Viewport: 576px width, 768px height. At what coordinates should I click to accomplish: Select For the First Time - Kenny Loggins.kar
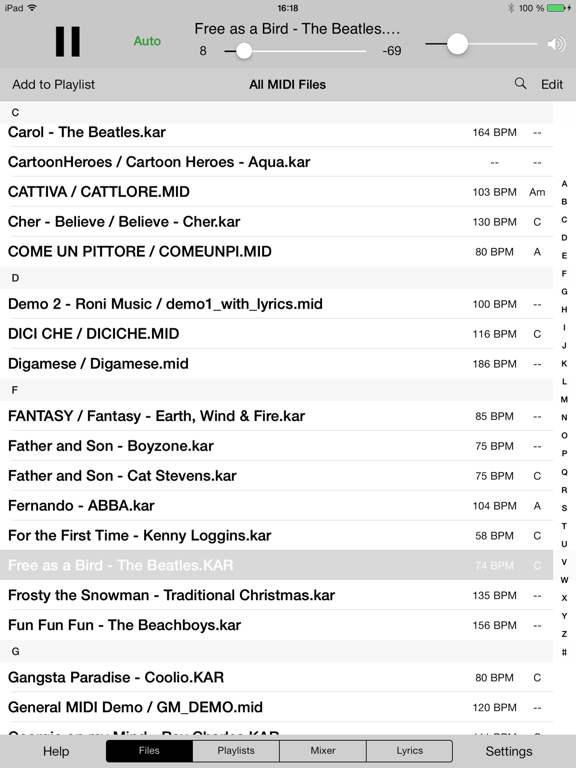coord(277,536)
